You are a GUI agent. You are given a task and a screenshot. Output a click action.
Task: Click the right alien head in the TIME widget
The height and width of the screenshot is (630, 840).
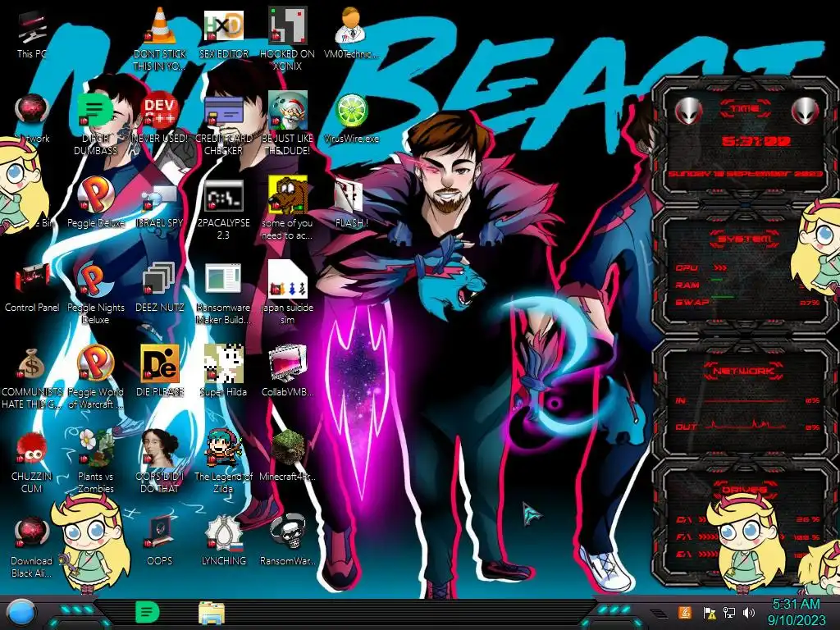pyautogui.click(x=806, y=112)
